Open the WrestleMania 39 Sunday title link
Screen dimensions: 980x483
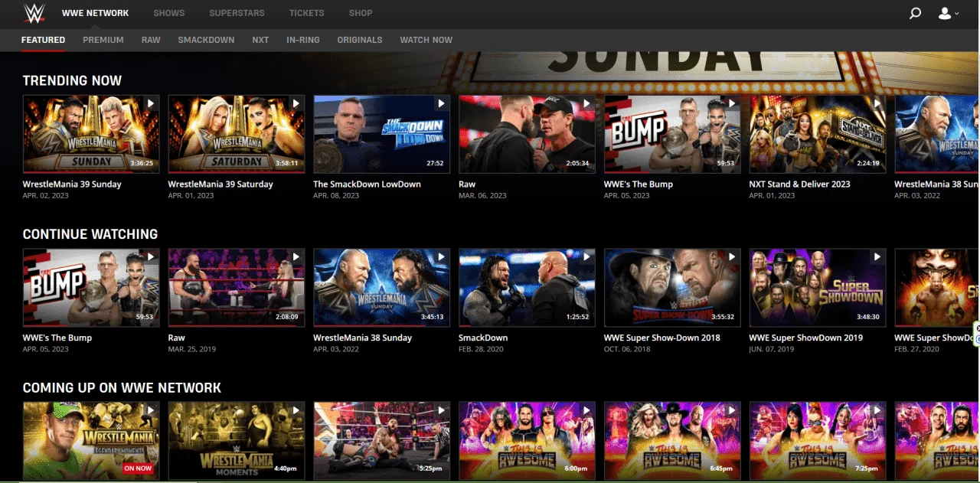(x=72, y=184)
